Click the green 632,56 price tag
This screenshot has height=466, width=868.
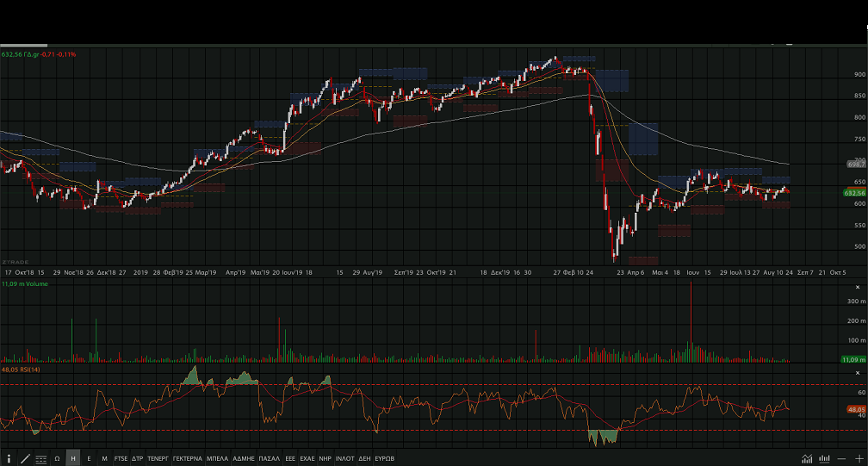click(x=854, y=193)
